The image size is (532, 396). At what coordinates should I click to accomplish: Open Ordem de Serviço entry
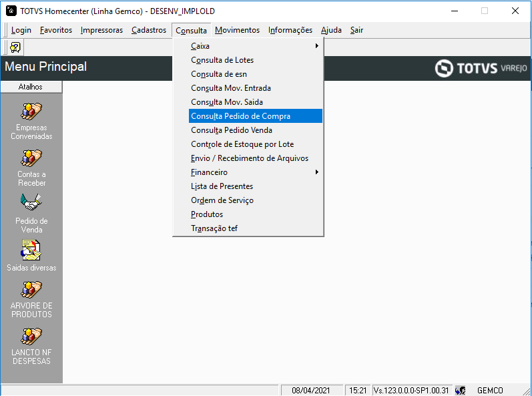click(256, 200)
